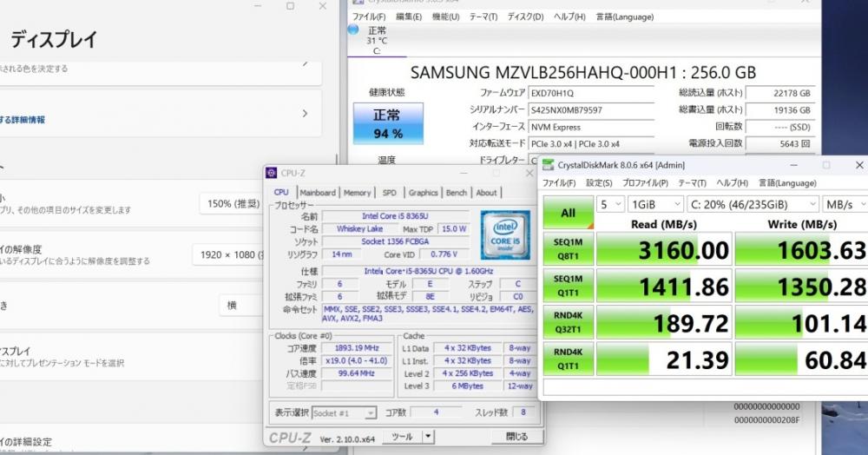
Task: Click the ファームウェア field EXD70H1Q
Action: coord(591,94)
